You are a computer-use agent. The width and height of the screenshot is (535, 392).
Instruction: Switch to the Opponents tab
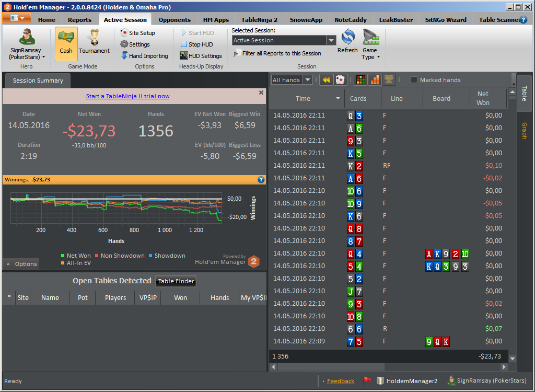[x=175, y=20]
